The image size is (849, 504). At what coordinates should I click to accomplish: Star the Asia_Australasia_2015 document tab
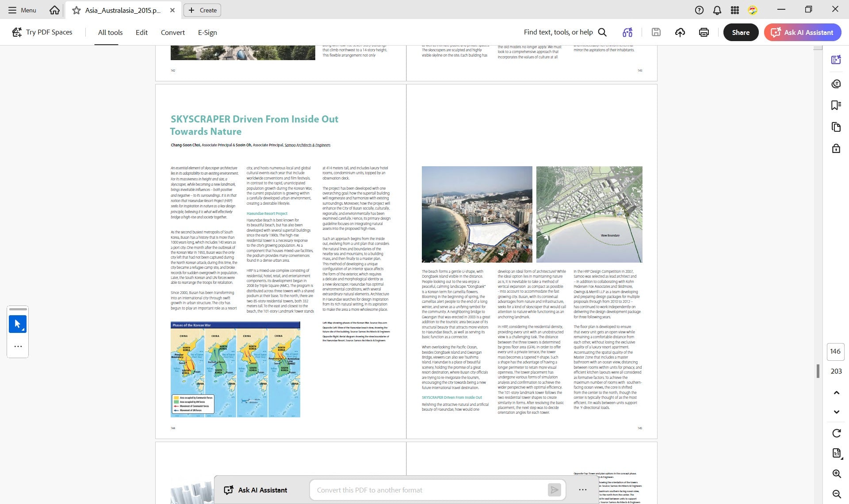(76, 10)
